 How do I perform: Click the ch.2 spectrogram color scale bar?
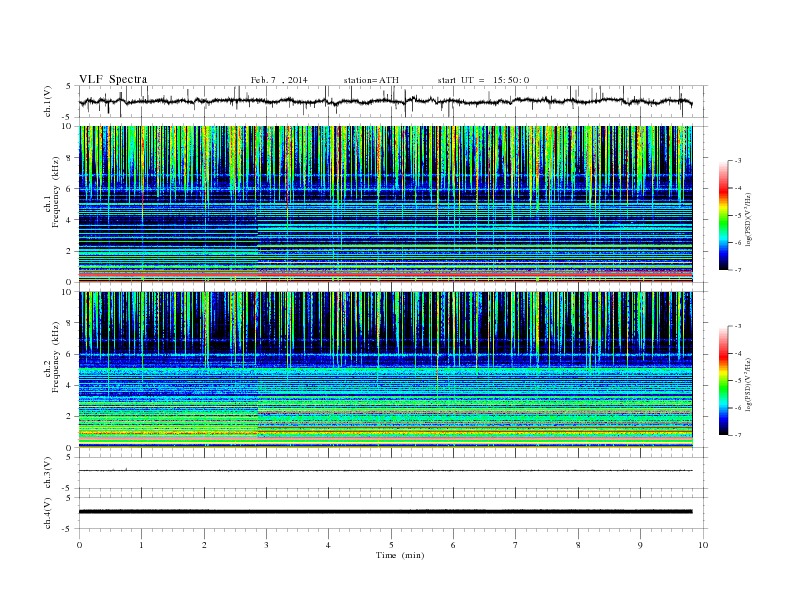(723, 381)
